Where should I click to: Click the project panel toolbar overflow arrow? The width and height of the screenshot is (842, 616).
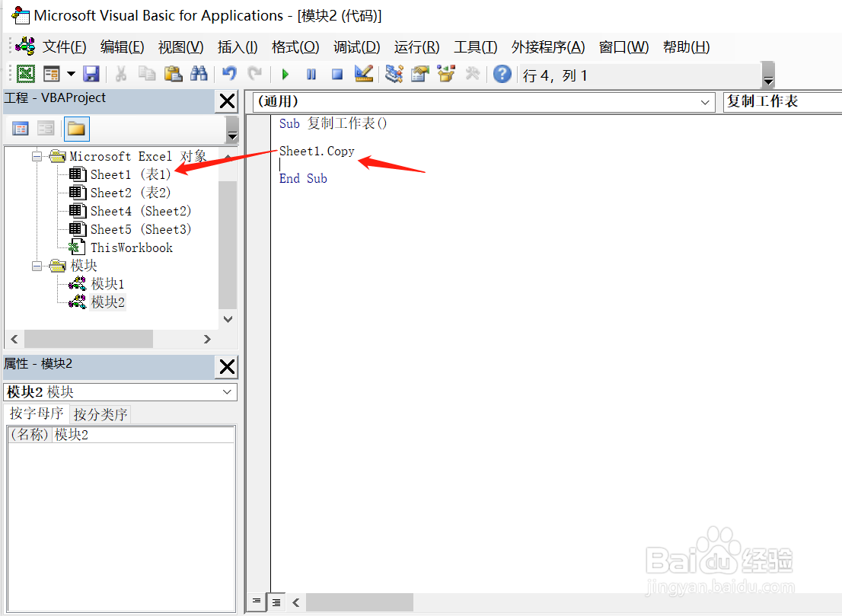pos(232,129)
